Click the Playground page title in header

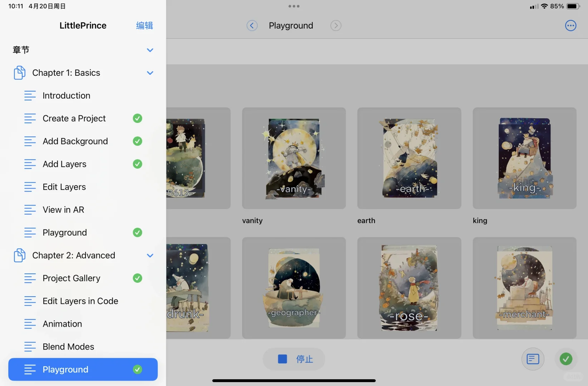click(291, 26)
